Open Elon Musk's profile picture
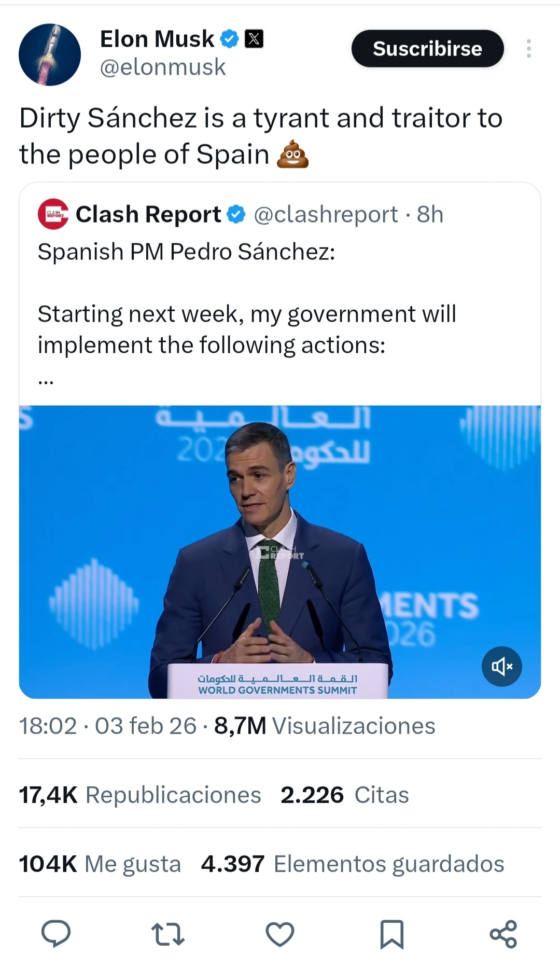This screenshot has height=968, width=560. point(50,54)
